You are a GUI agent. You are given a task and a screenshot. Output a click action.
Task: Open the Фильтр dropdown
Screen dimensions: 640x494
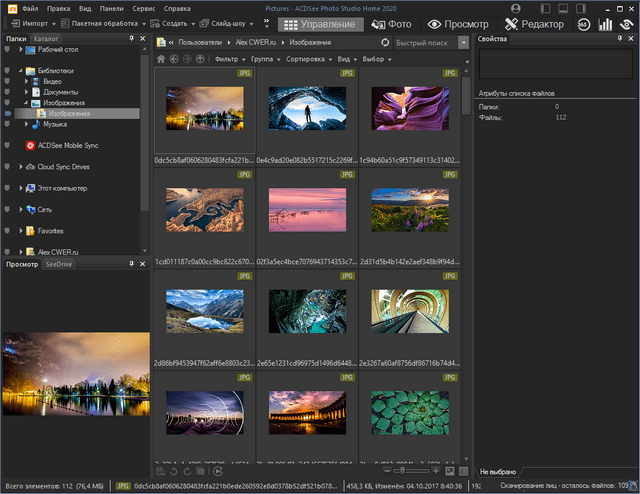pos(230,59)
